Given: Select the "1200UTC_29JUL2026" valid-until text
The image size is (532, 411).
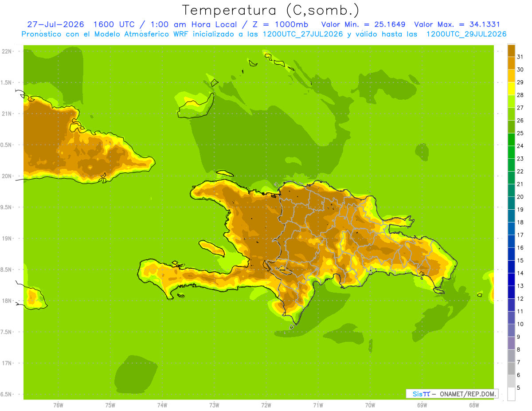Looking at the screenshot, I should coord(466,34).
